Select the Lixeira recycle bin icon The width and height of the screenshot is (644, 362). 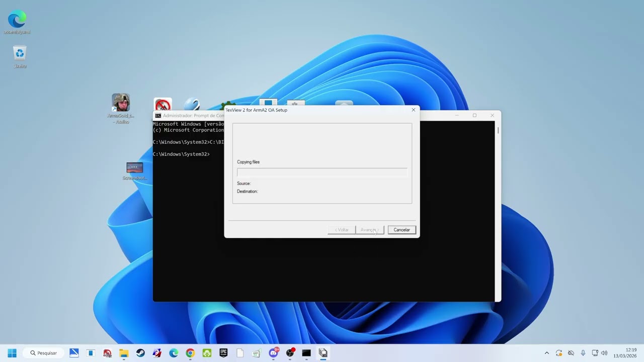(20, 57)
